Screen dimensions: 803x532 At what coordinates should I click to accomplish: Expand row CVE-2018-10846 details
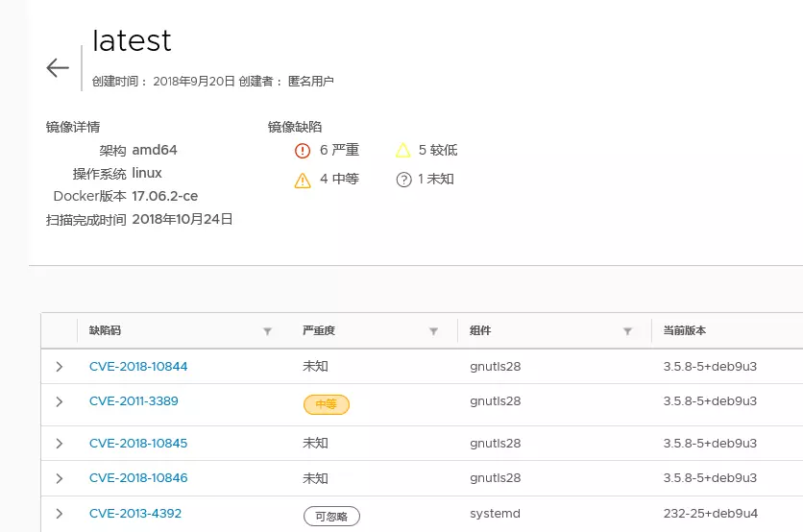coord(60,478)
